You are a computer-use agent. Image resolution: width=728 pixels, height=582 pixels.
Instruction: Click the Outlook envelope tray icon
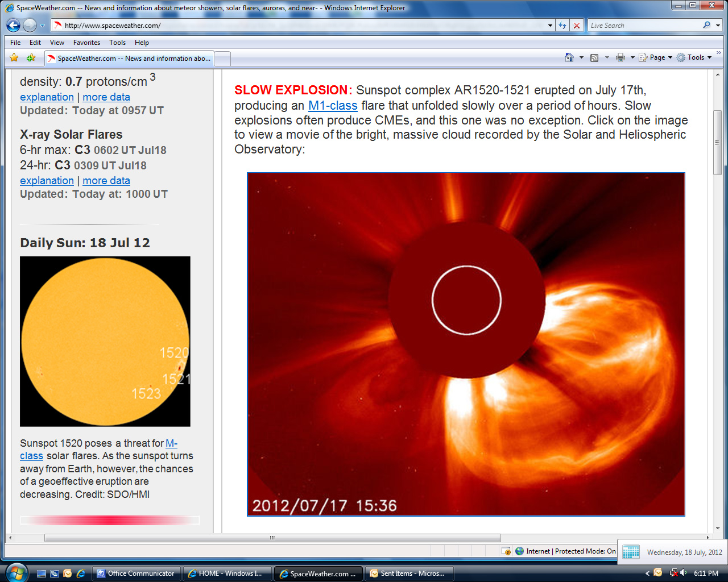[x=658, y=573]
